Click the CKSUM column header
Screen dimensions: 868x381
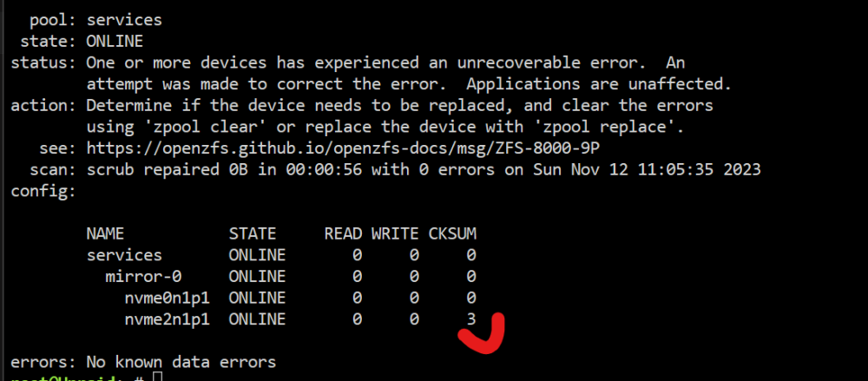click(452, 233)
